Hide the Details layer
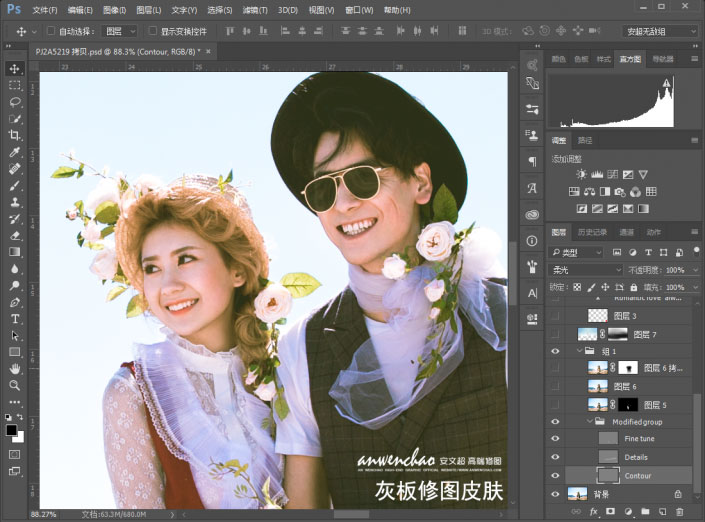The height and width of the screenshot is (522, 705). point(555,457)
